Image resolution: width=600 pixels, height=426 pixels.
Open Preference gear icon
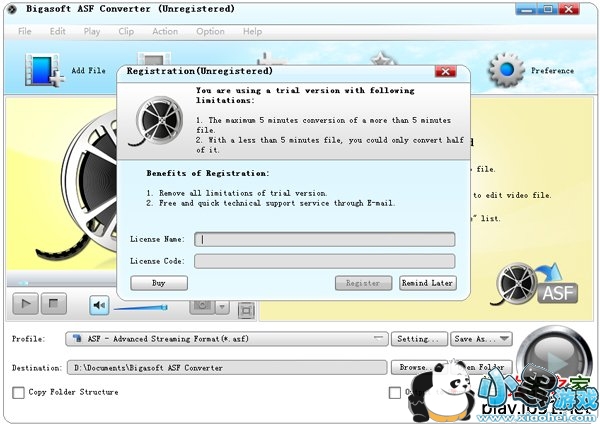(506, 70)
